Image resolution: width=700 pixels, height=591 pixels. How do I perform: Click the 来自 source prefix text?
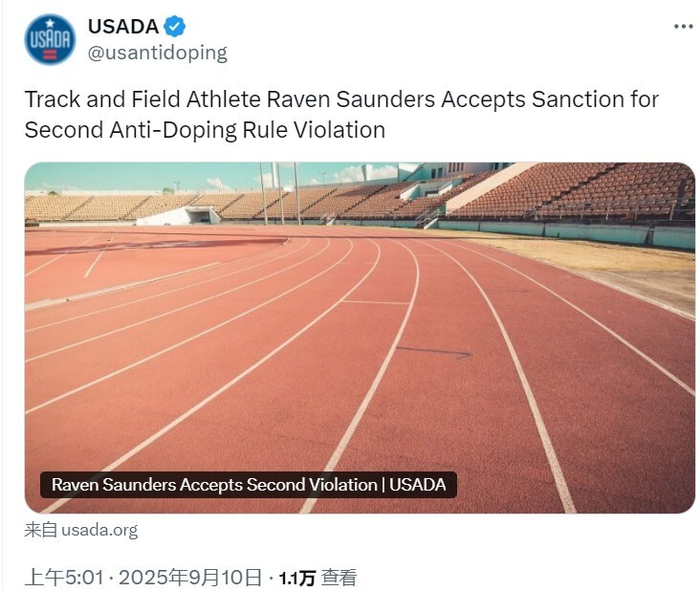click(x=40, y=530)
